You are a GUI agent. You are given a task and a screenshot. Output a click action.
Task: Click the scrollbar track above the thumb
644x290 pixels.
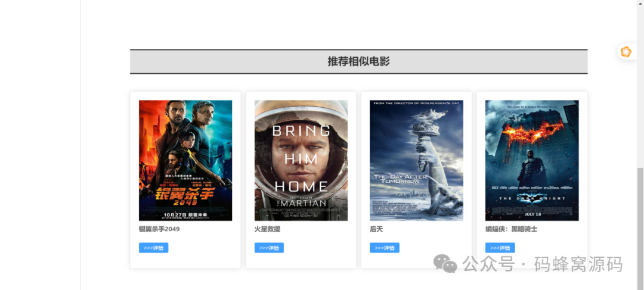pyautogui.click(x=640, y=82)
